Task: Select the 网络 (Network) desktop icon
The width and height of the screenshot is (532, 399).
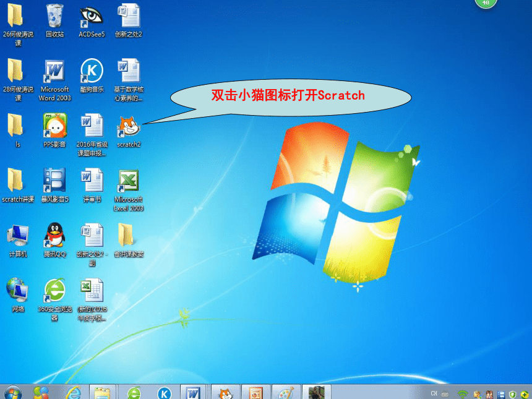Action: tap(17, 290)
